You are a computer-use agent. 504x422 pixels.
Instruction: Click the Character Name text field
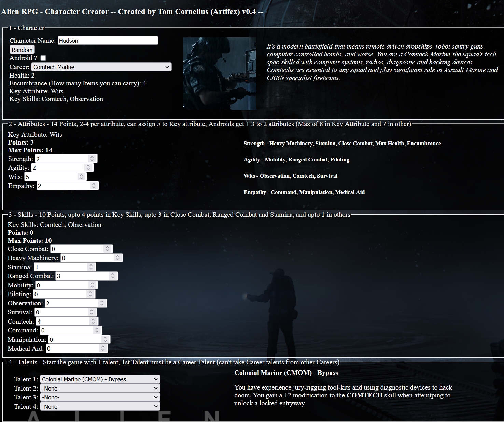[x=108, y=40]
